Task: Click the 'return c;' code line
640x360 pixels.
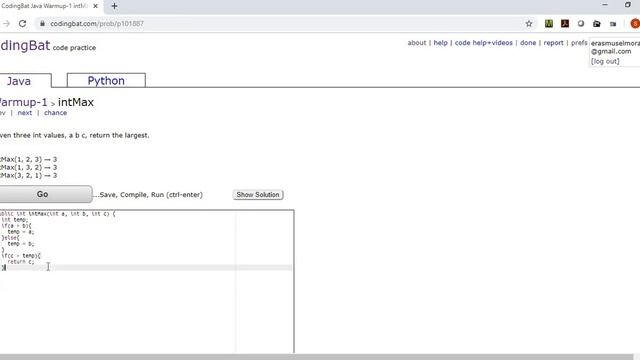Action: coord(20,262)
